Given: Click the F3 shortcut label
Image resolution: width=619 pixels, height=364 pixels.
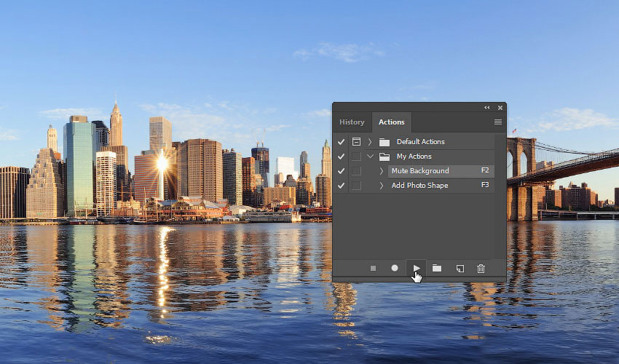Looking at the screenshot, I should (485, 185).
